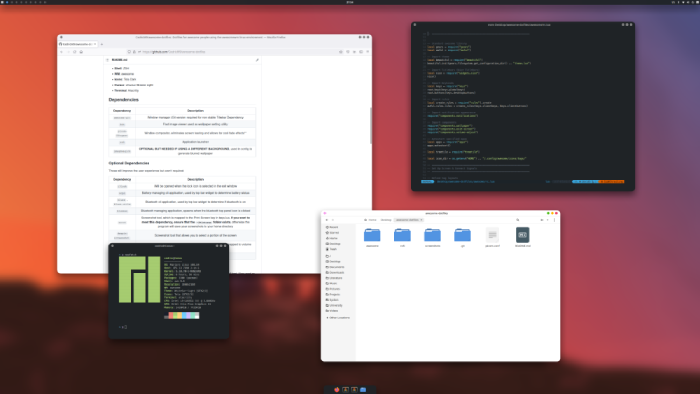Viewport: 700px width, 394px height.
Task: Select Starred in the file manager sidebar
Action: click(333, 233)
